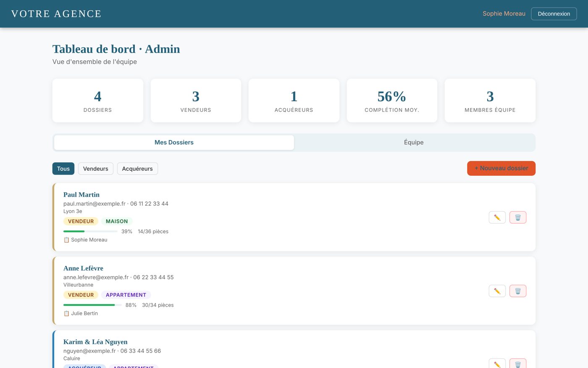
Task: Click Anne Lefèvre's 88% progress bar
Action: tap(92, 305)
